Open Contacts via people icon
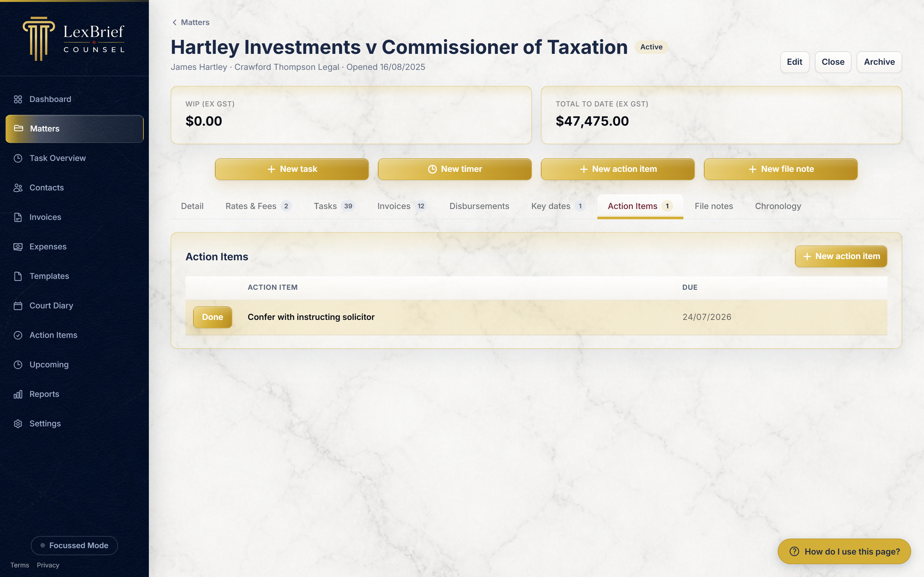 tap(18, 188)
